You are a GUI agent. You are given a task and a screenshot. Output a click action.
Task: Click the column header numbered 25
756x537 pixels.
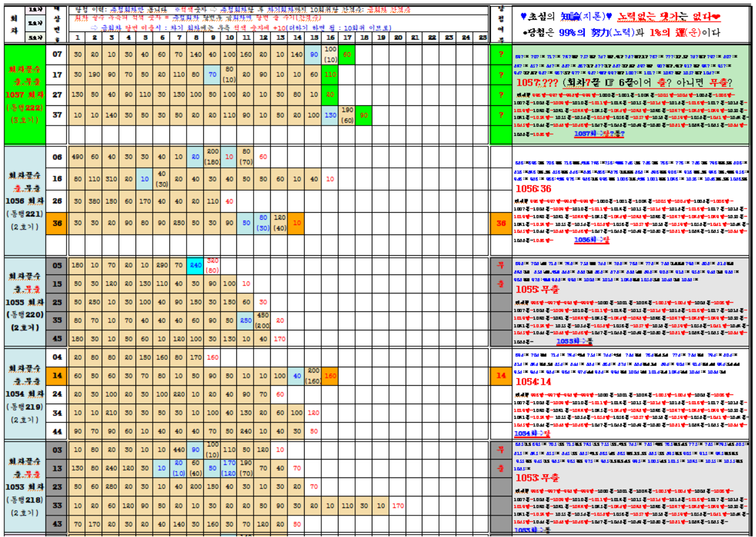click(482, 38)
